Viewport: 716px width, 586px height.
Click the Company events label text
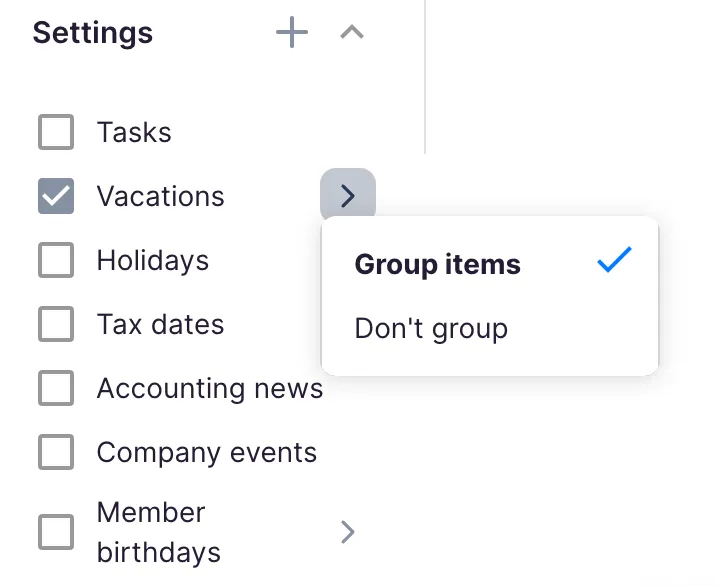(207, 452)
